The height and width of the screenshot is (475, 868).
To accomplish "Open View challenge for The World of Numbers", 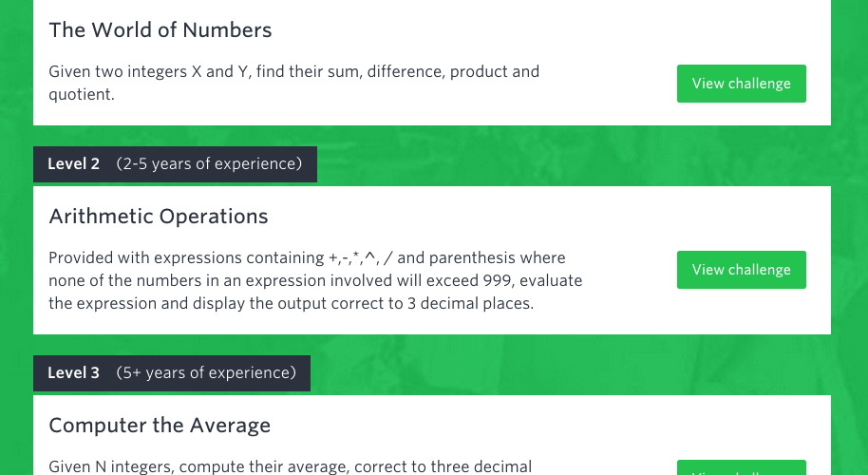I will pyautogui.click(x=742, y=84).
